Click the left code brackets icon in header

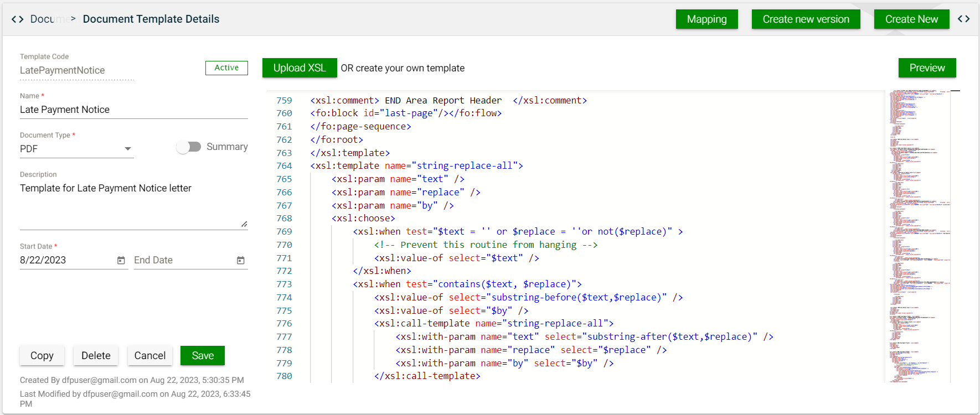click(18, 19)
